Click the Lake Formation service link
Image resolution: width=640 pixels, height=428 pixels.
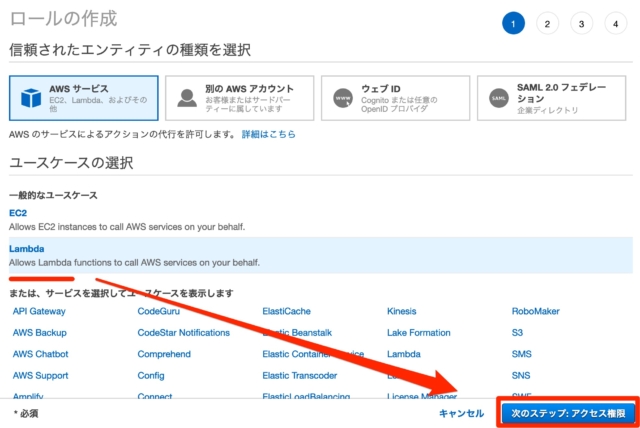tap(419, 333)
